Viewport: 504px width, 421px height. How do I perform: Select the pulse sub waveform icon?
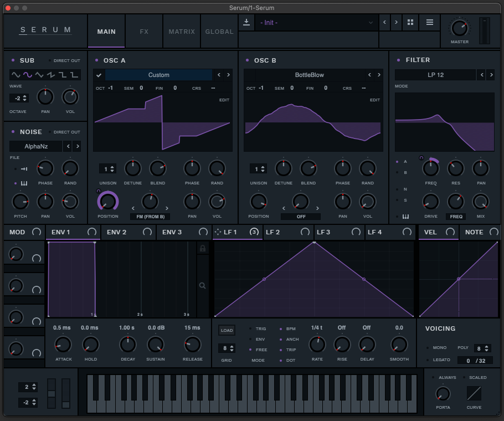coord(74,75)
